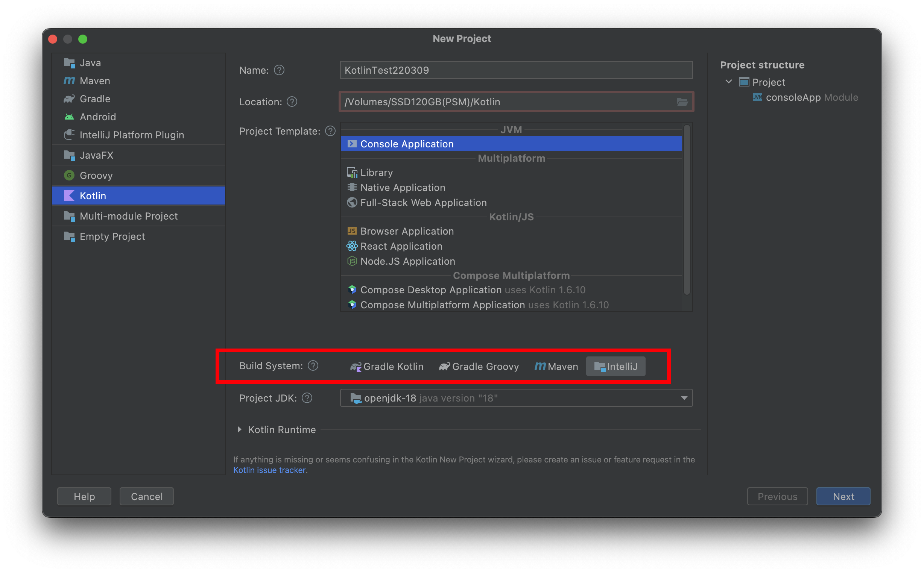This screenshot has height=573, width=924.
Task: Select Java project type icon
Action: point(69,62)
